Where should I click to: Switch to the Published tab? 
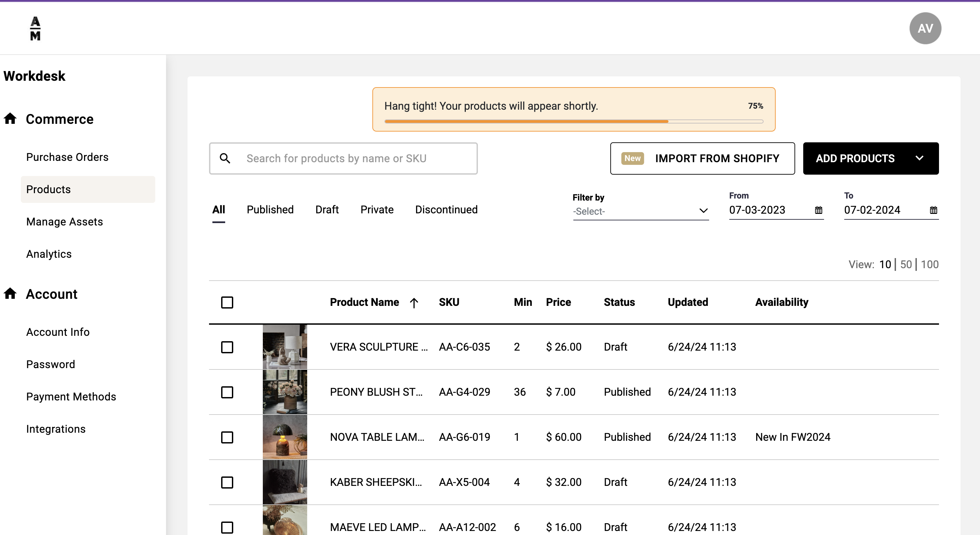click(x=270, y=209)
